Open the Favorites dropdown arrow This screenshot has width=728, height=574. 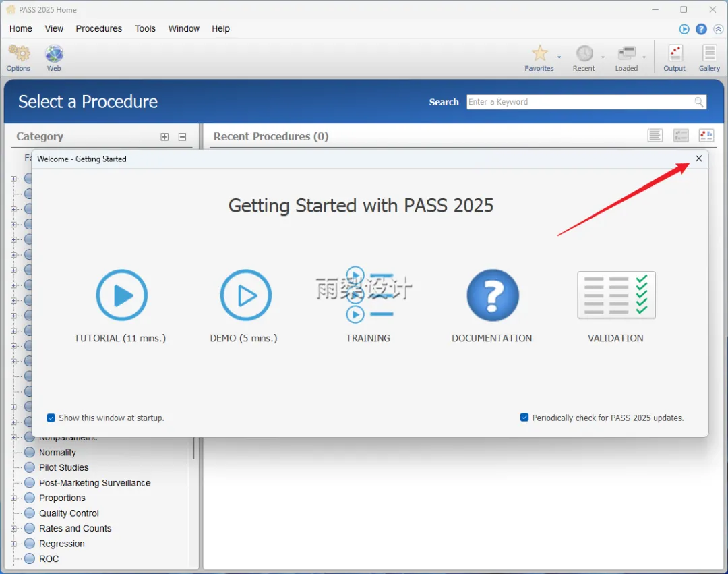(x=559, y=57)
